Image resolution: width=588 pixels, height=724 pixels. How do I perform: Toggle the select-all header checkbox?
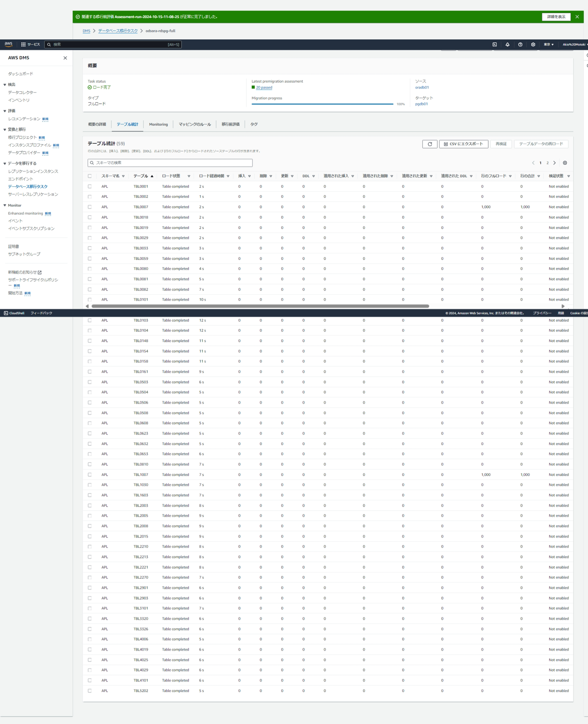(x=90, y=176)
